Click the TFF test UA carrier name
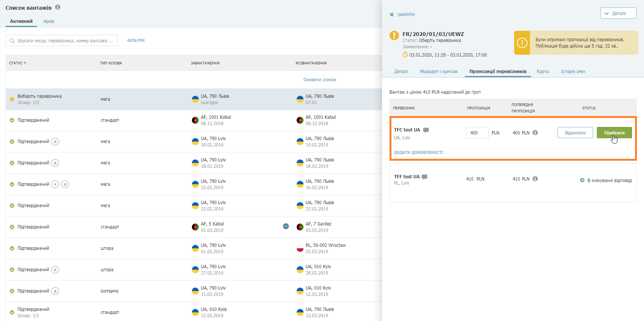Viewport: 644px width, 321px height. point(407,177)
